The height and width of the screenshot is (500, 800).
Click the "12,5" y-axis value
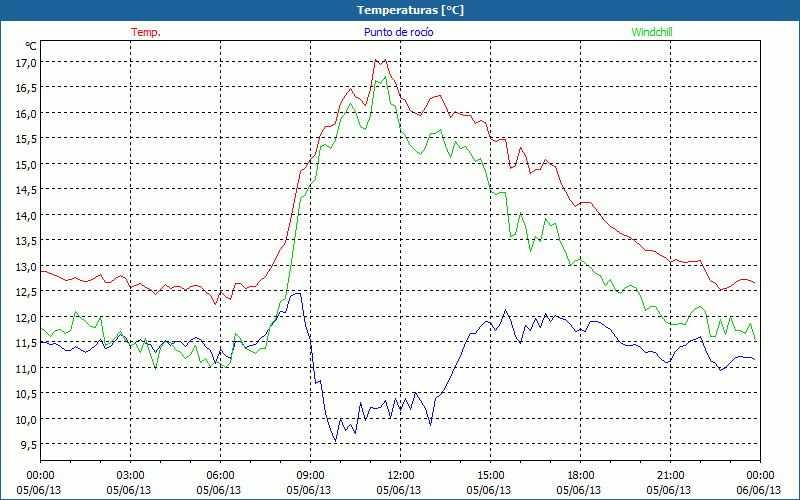[x=27, y=292]
